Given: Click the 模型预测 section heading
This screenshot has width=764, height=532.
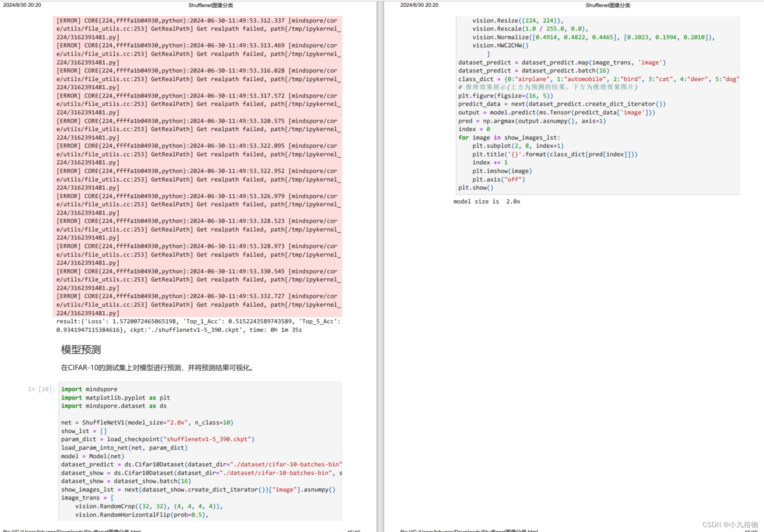Looking at the screenshot, I should point(81,350).
